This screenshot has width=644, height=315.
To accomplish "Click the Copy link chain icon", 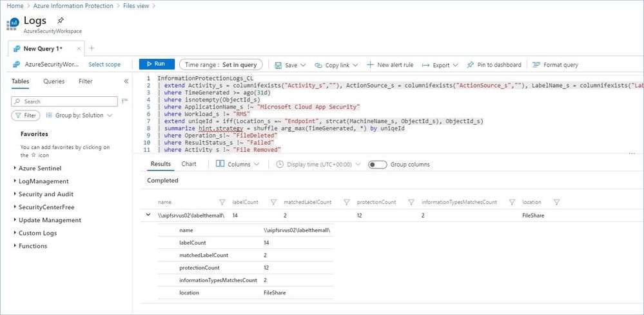I will tap(318, 65).
